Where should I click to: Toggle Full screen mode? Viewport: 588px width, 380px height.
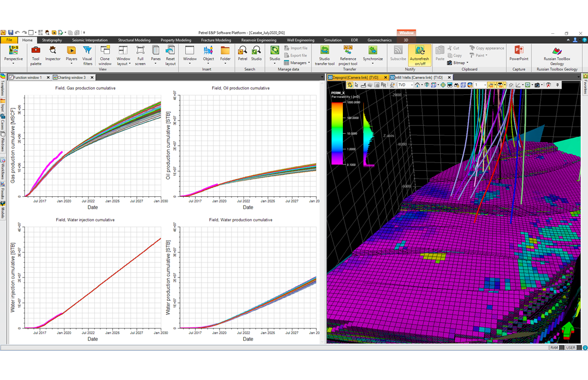pos(140,55)
